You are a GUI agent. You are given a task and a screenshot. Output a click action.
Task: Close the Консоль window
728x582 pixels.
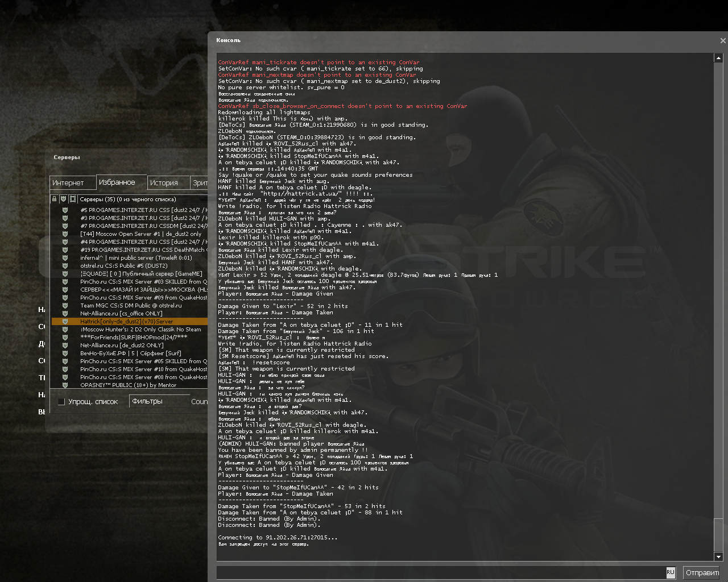tap(723, 40)
